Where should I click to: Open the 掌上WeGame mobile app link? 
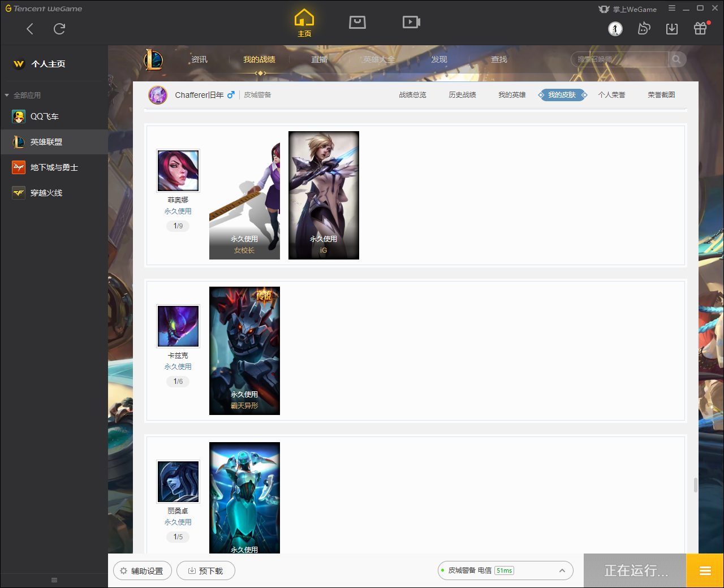coord(628,9)
